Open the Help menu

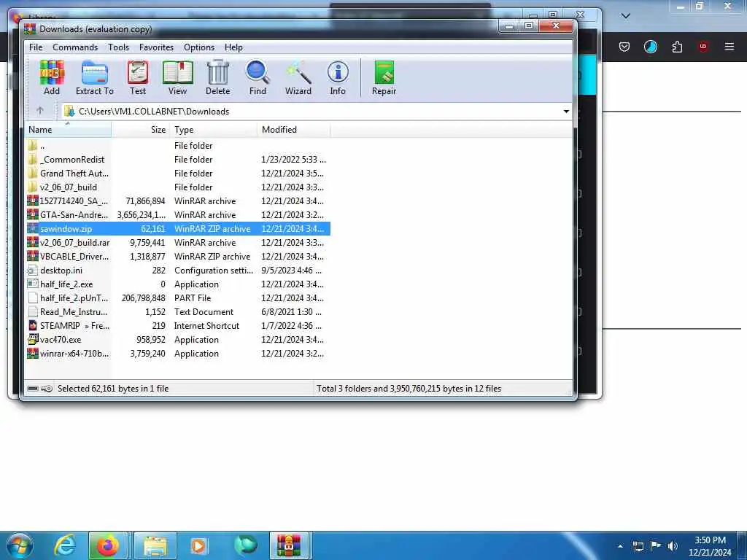coord(233,47)
